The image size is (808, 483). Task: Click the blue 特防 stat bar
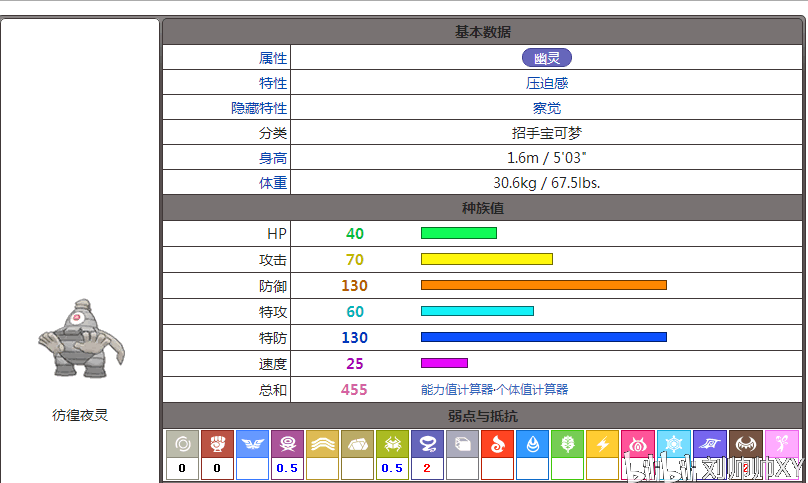pos(544,337)
